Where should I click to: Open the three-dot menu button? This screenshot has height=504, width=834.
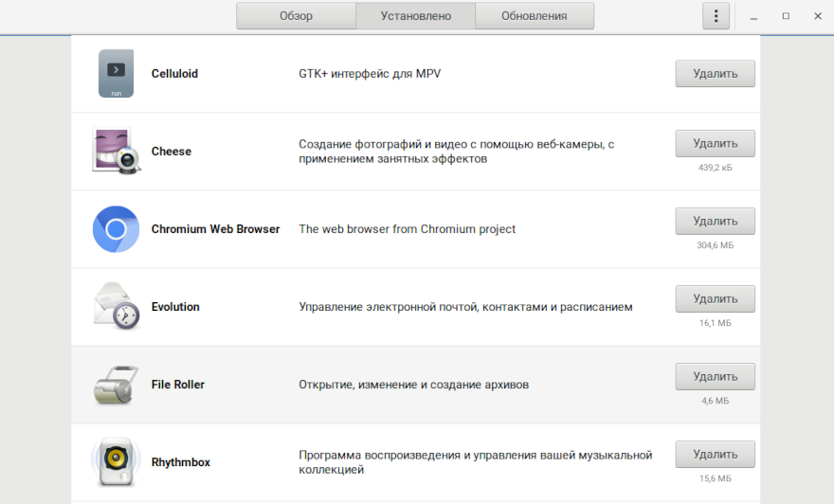(x=716, y=16)
